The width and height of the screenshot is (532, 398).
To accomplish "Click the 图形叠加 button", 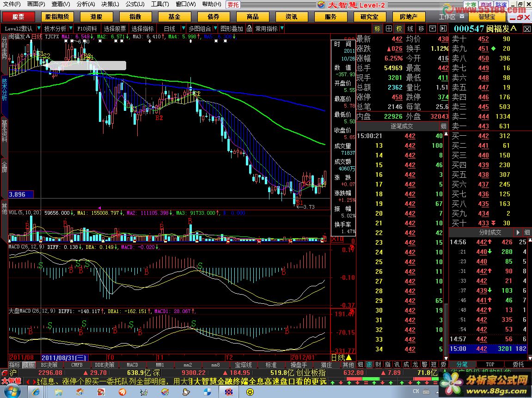I will 232,29.
